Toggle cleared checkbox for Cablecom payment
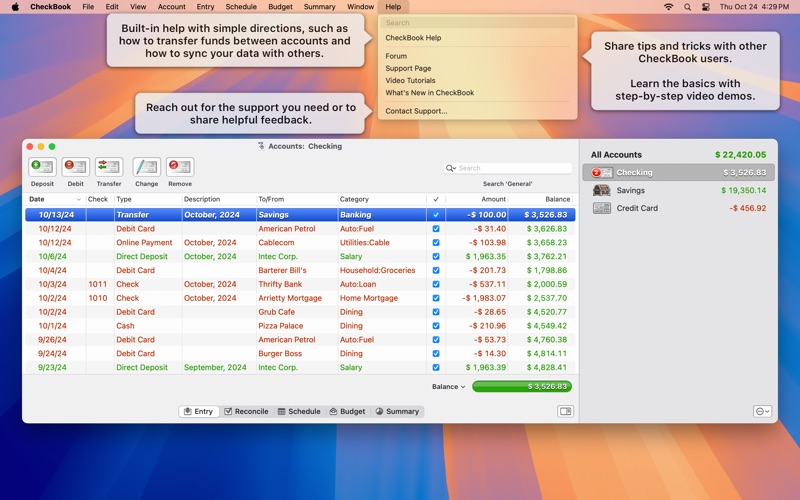 [436, 242]
